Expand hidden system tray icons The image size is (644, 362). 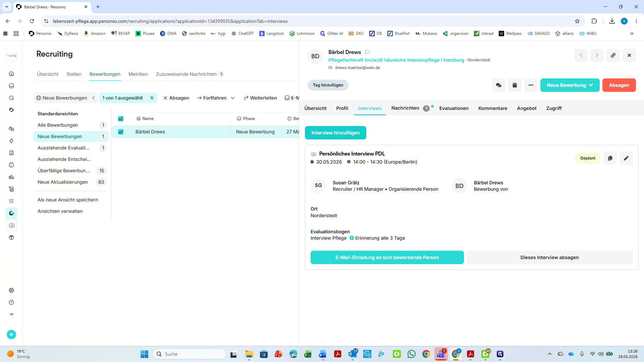[549, 354]
